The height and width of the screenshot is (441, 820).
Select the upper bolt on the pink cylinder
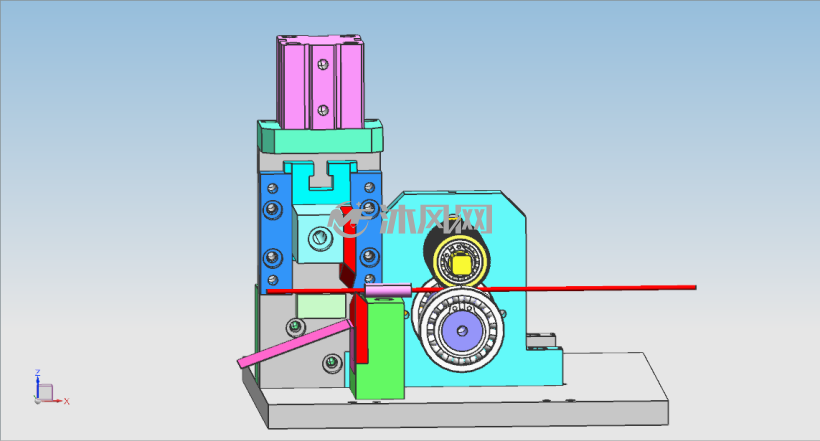(x=323, y=64)
